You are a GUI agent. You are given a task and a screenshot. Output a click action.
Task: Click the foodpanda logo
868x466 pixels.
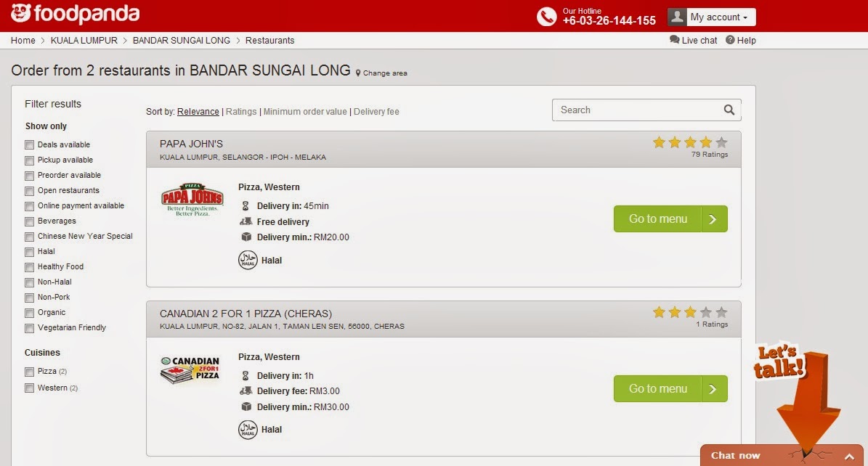tap(76, 13)
